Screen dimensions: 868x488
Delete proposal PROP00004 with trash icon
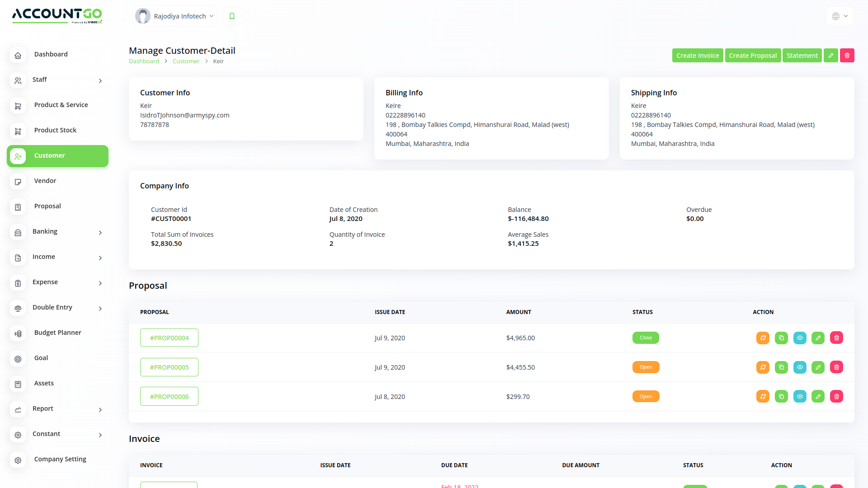[836, 338]
